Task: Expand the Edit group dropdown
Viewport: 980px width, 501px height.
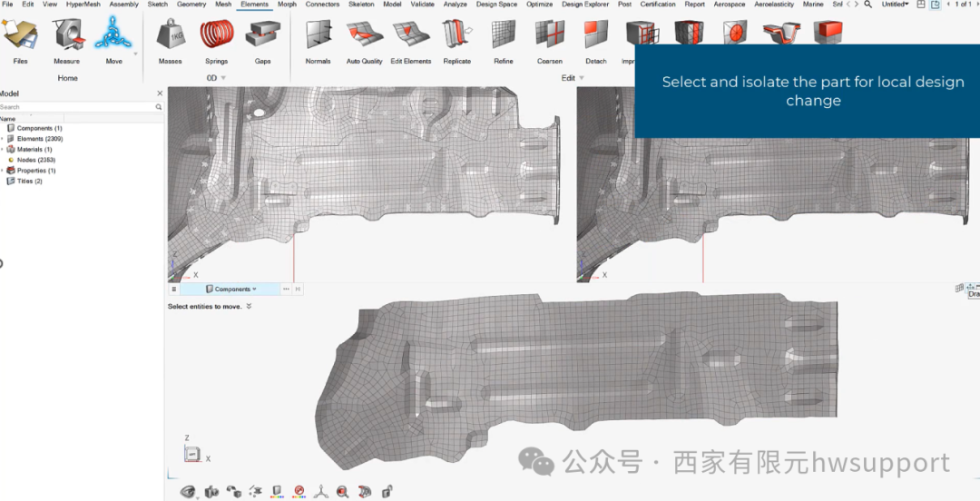Action: click(582, 78)
